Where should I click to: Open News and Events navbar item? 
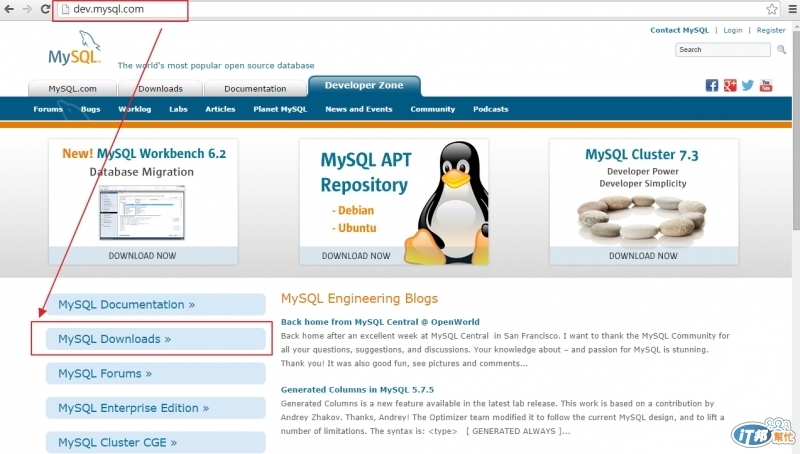[x=359, y=109]
